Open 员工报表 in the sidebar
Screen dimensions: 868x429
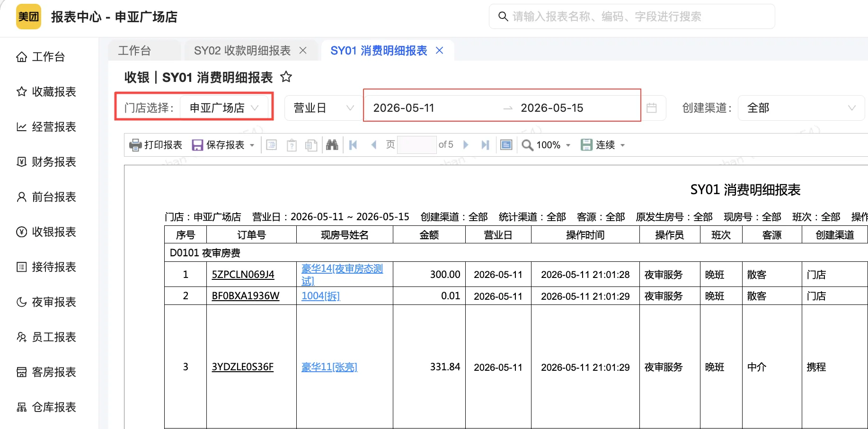(46, 337)
